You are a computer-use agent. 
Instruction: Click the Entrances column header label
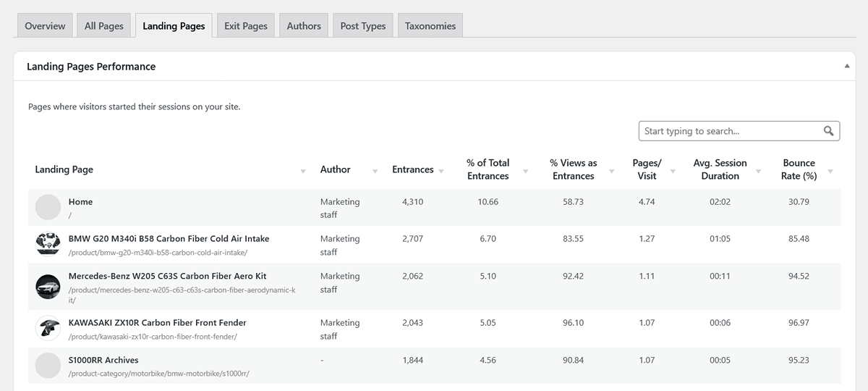(413, 169)
